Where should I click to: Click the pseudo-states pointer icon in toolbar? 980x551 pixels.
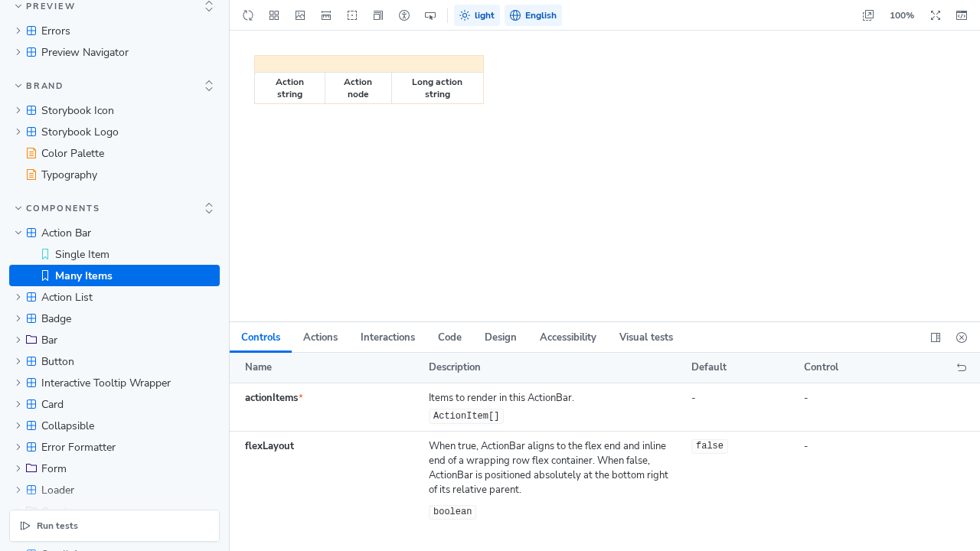point(430,15)
